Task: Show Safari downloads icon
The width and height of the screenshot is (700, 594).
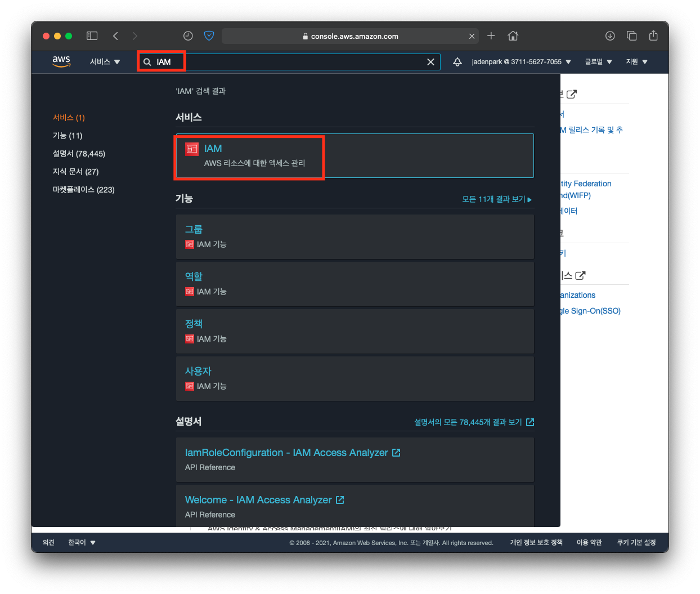Action: tap(610, 36)
